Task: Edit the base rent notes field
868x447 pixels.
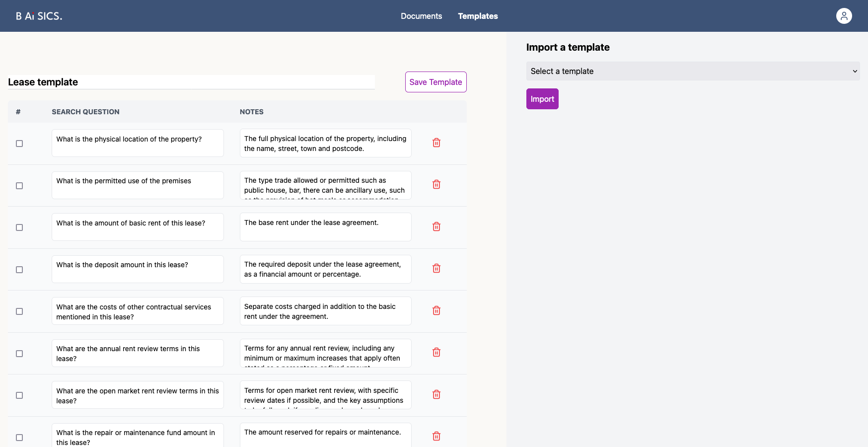Action: 325,227
